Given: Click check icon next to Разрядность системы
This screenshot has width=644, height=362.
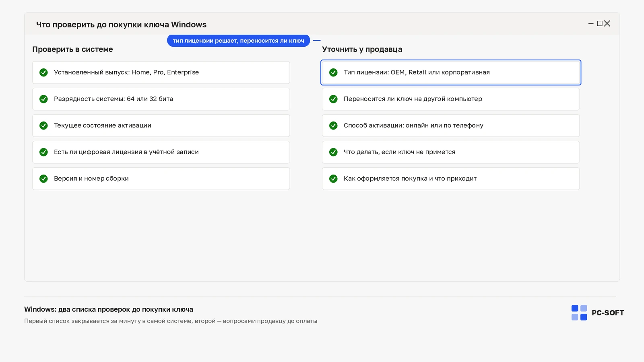Looking at the screenshot, I should [43, 99].
